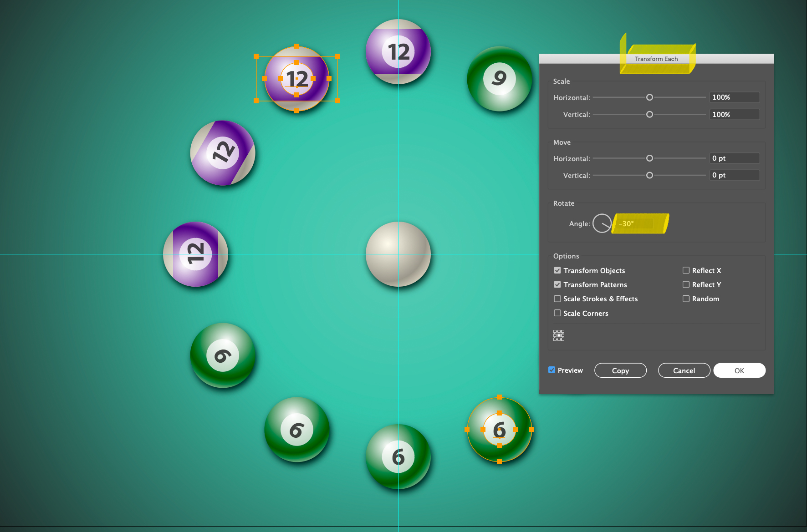Enable Reflect X

tap(686, 270)
